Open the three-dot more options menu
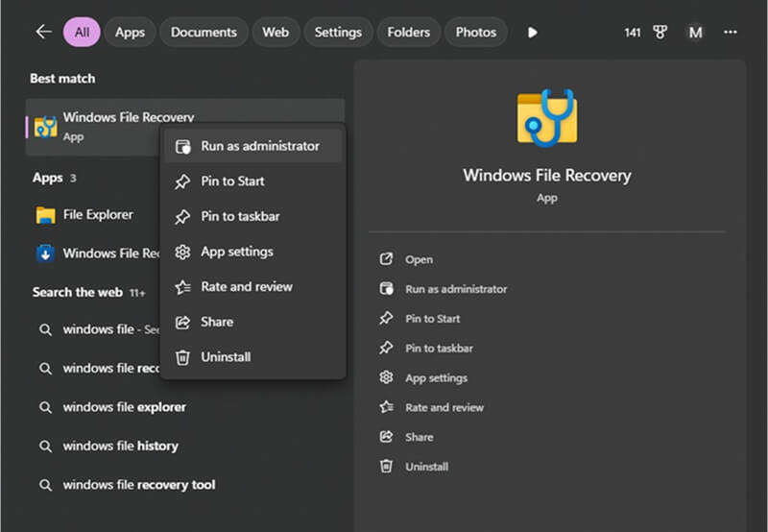This screenshot has width=768, height=532. pos(731,32)
